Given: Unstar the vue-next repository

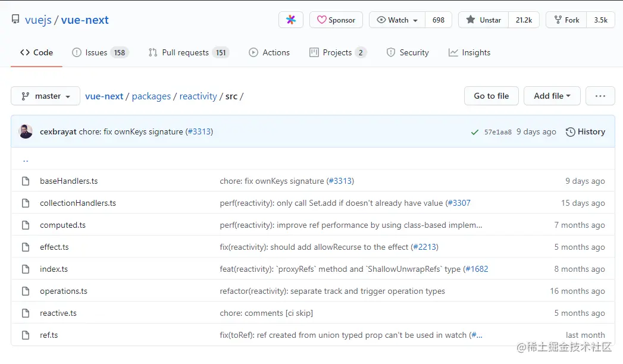Looking at the screenshot, I should (x=484, y=20).
